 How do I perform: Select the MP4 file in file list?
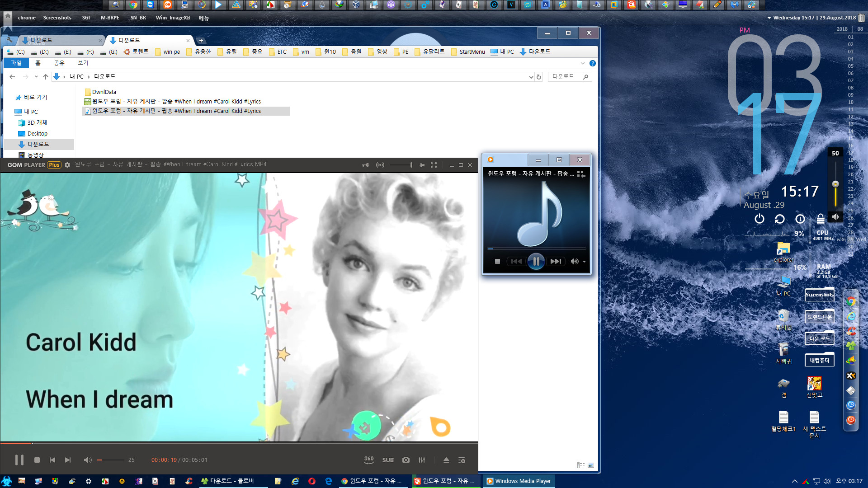(173, 102)
